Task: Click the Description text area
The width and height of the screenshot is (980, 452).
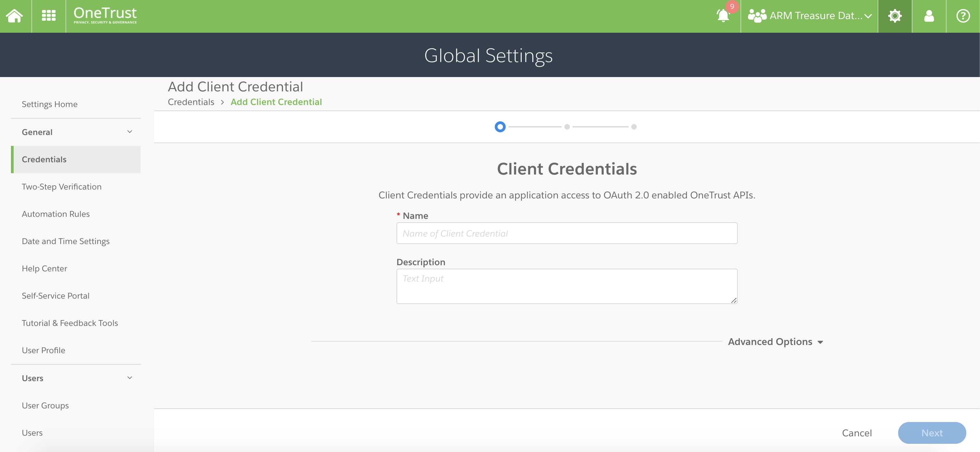Action: pos(566,286)
